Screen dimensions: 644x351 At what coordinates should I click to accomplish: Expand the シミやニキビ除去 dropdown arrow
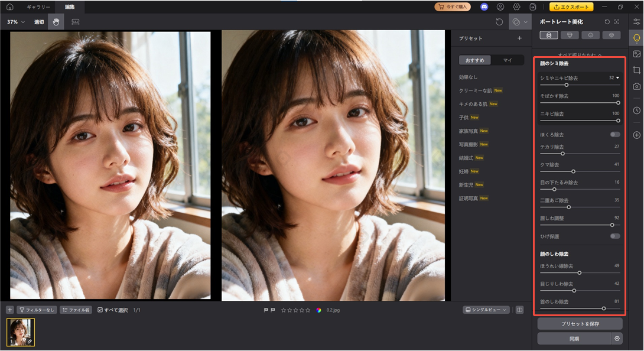tap(618, 77)
